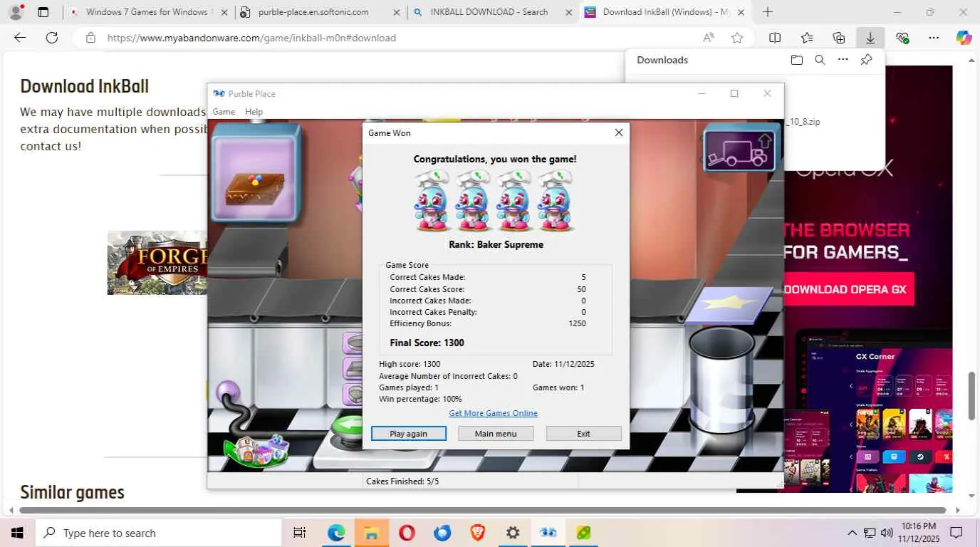The height and width of the screenshot is (547, 980).
Task: Open the Game menu in Purble Place
Action: click(x=224, y=112)
